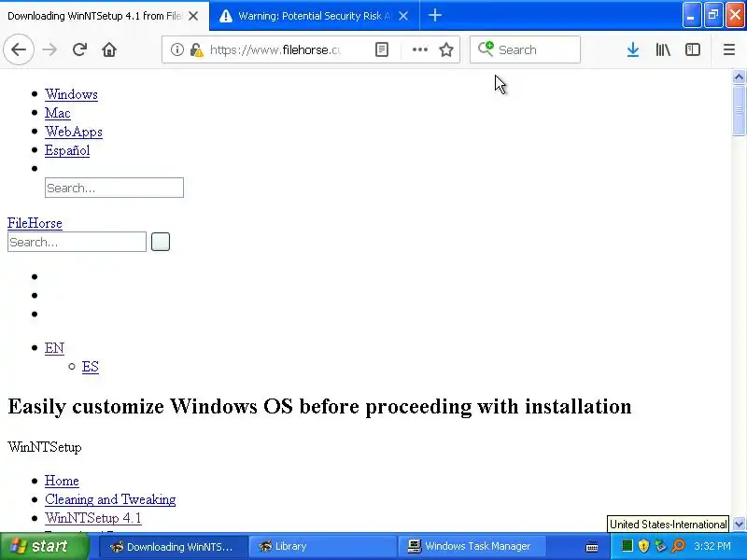Open the Home link
This screenshot has width=747, height=560.
point(62,481)
